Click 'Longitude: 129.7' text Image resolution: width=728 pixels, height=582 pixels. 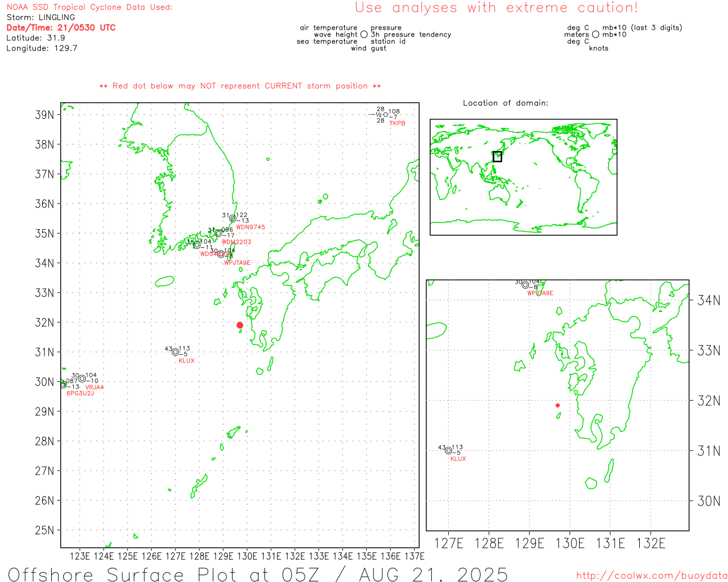coord(42,48)
